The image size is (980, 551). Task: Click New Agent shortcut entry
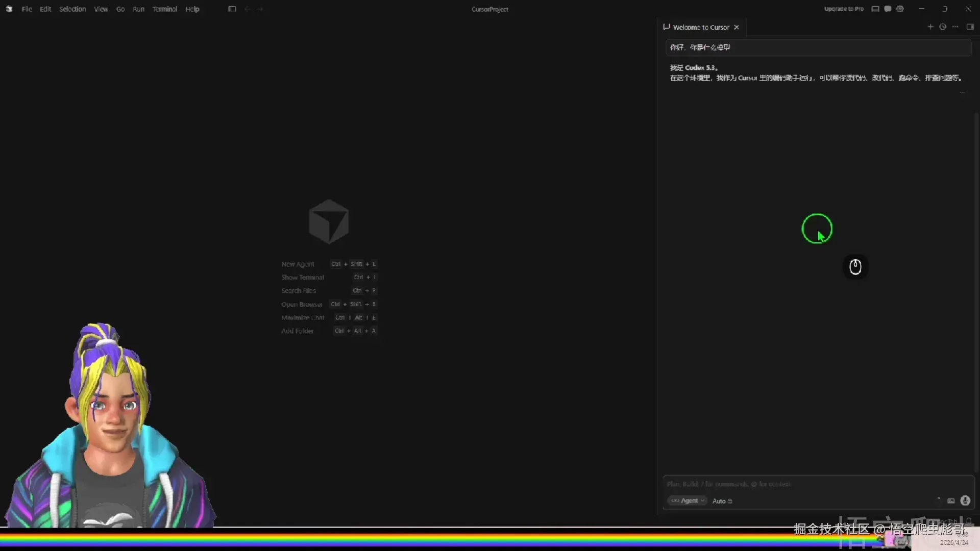329,264
